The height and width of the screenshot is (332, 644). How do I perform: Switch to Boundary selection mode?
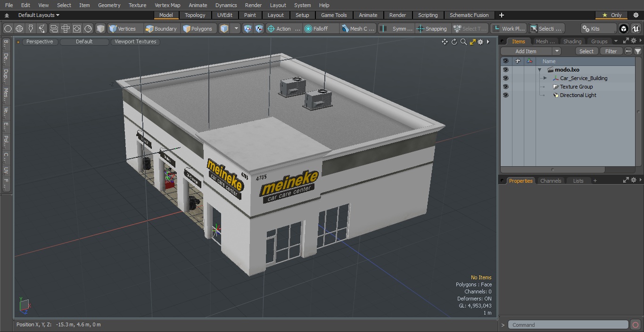(x=161, y=29)
